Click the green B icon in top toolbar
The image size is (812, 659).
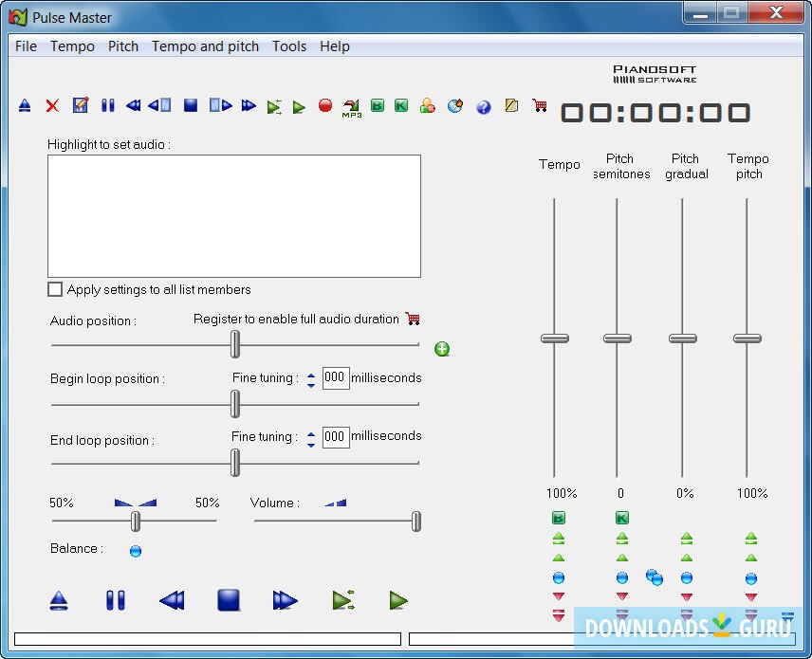(x=378, y=105)
